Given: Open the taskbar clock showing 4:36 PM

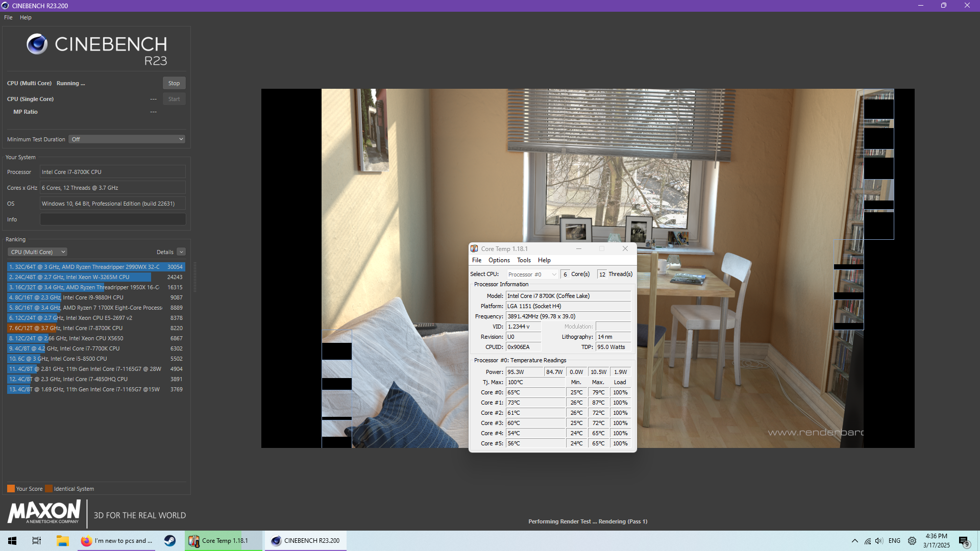Looking at the screenshot, I should tap(936, 541).
